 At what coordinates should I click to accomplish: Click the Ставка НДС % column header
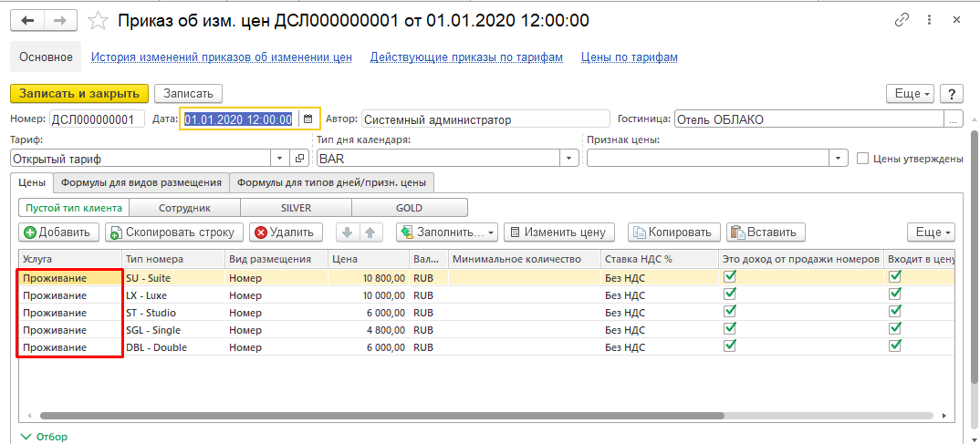(660, 259)
